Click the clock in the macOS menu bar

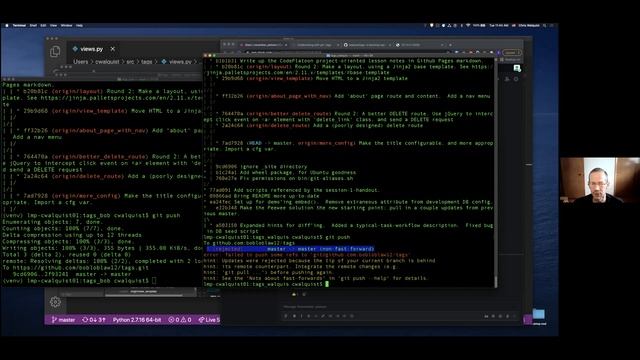499,25
